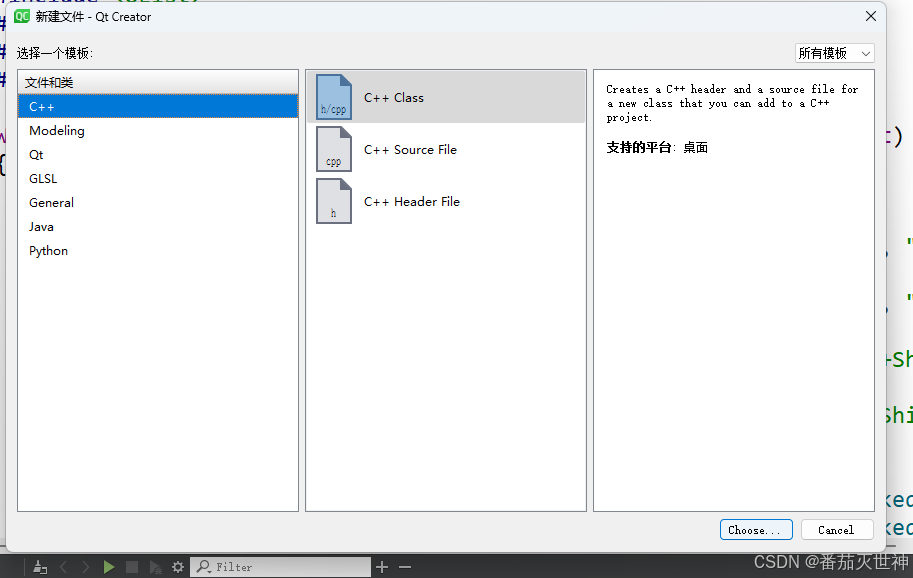This screenshot has width=913, height=578.
Task: Select the build/clean icon on the bottom toolbar
Action: pyautogui.click(x=40, y=566)
